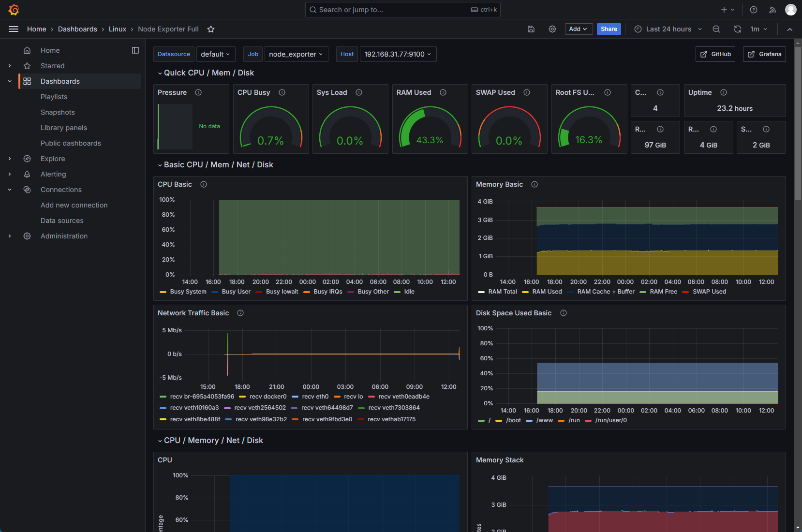Click the Explore compass icon

(27, 159)
